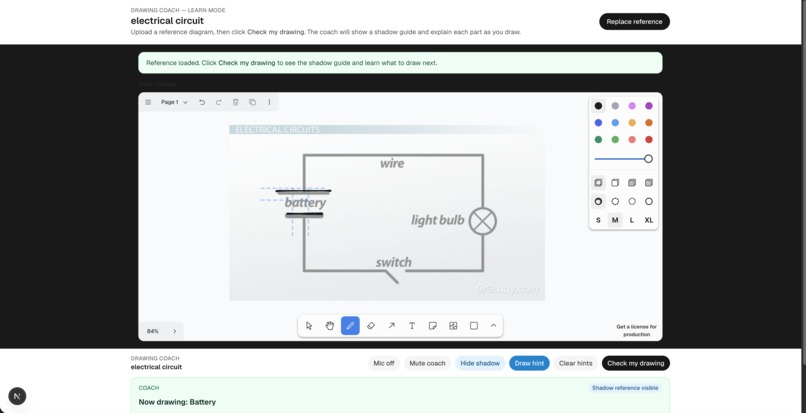Activate the Draw pencil tool
The height and width of the screenshot is (413, 806).
[350, 326]
